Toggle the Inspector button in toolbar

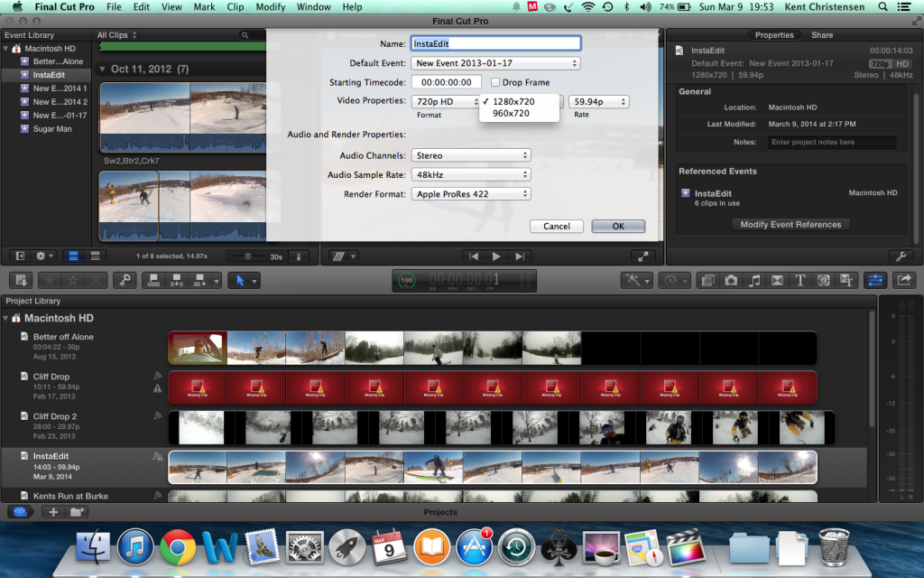(x=873, y=281)
